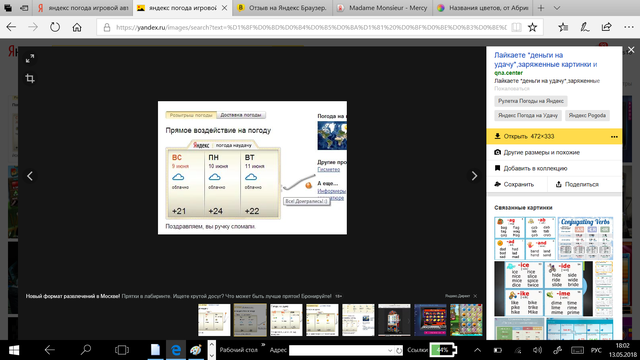The width and height of the screenshot is (640, 360).
Task: Open the 'Лайкаете деньги на удачу' link
Action: tap(546, 60)
